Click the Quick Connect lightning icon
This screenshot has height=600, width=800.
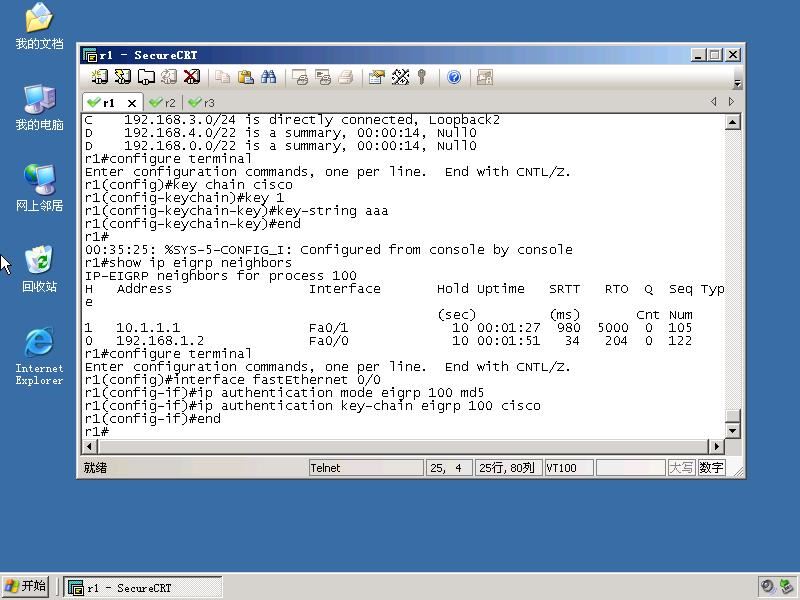122,77
